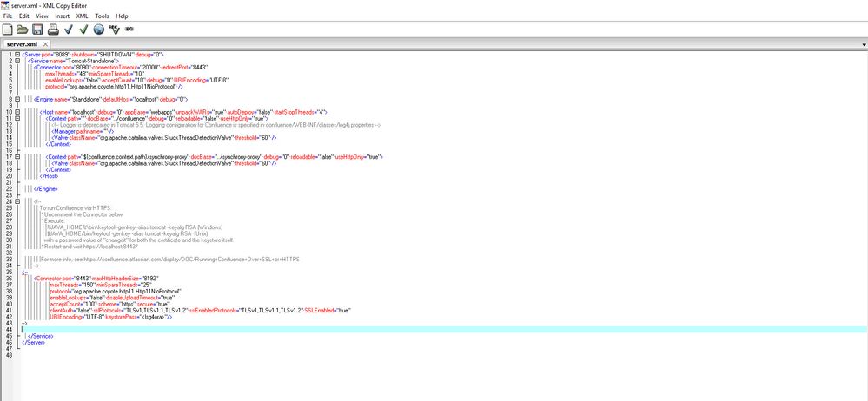Open the XML menu
This screenshot has width=868, height=401.
pyautogui.click(x=82, y=16)
